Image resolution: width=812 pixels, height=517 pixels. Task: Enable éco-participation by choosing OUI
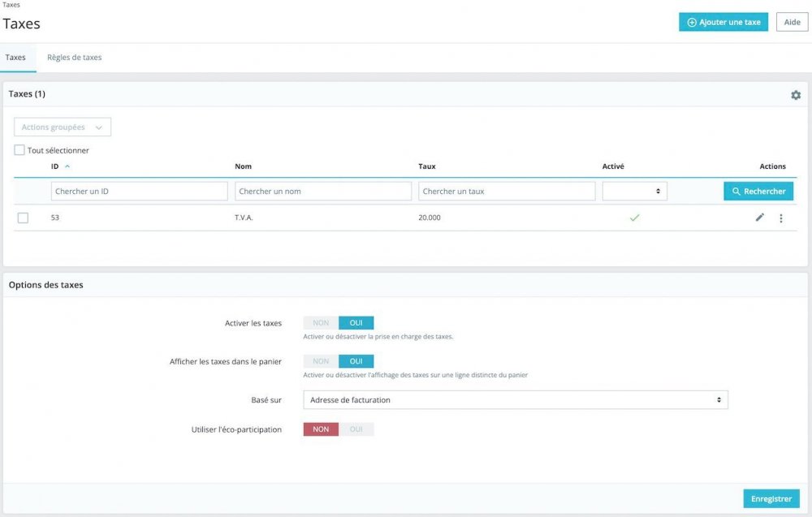coord(356,429)
